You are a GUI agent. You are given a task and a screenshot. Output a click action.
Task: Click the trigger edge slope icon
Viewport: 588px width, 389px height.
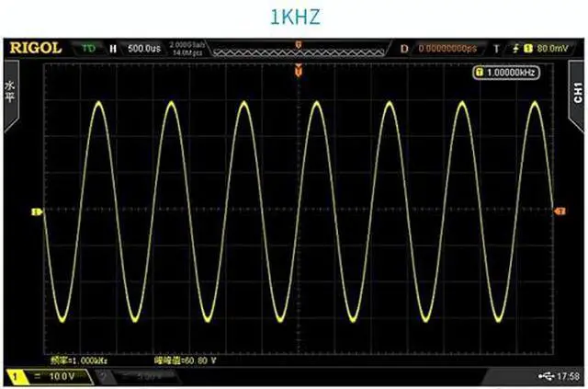click(516, 47)
